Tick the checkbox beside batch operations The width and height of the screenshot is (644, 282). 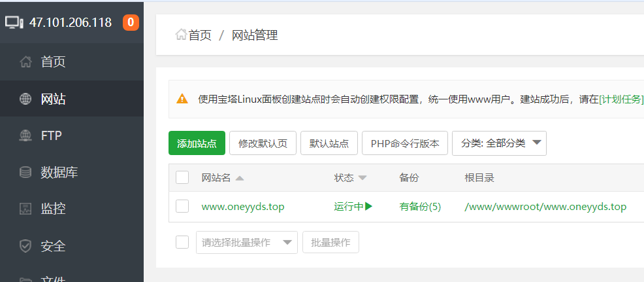point(182,242)
